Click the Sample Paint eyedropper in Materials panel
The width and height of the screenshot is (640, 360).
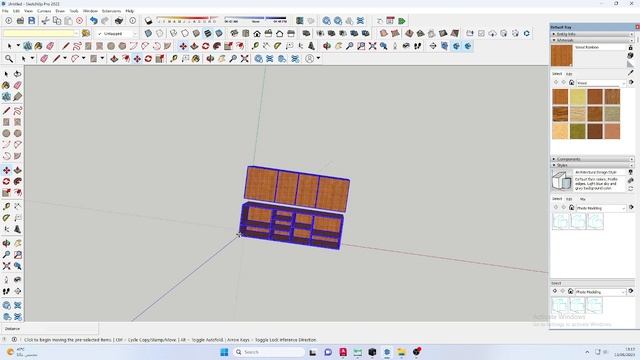(x=631, y=73)
